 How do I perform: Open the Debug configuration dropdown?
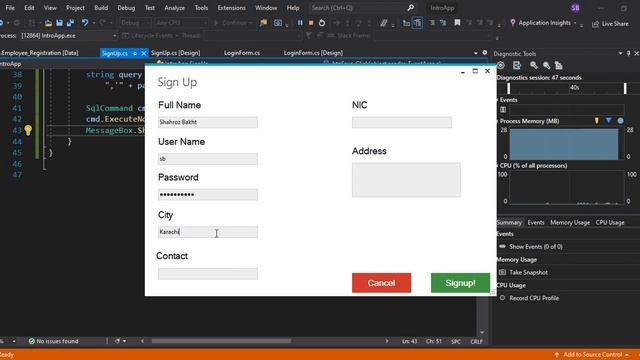tap(136, 23)
